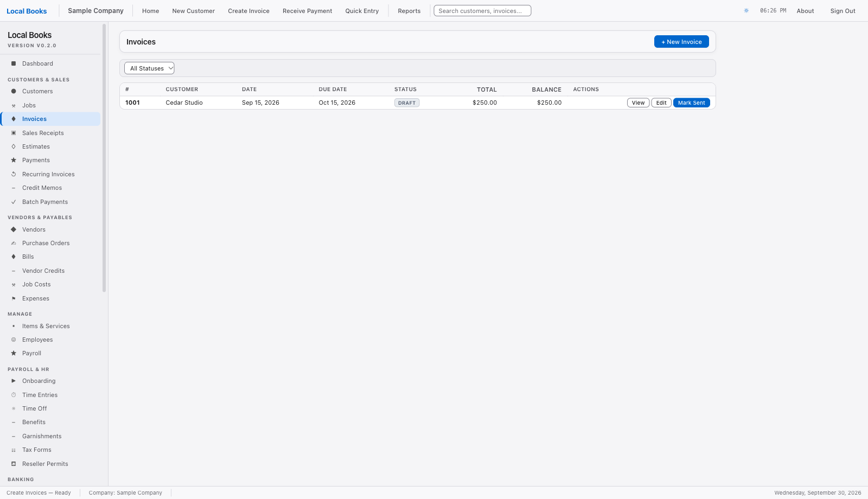Open the Reports menu item
868x499 pixels.
pyautogui.click(x=409, y=11)
